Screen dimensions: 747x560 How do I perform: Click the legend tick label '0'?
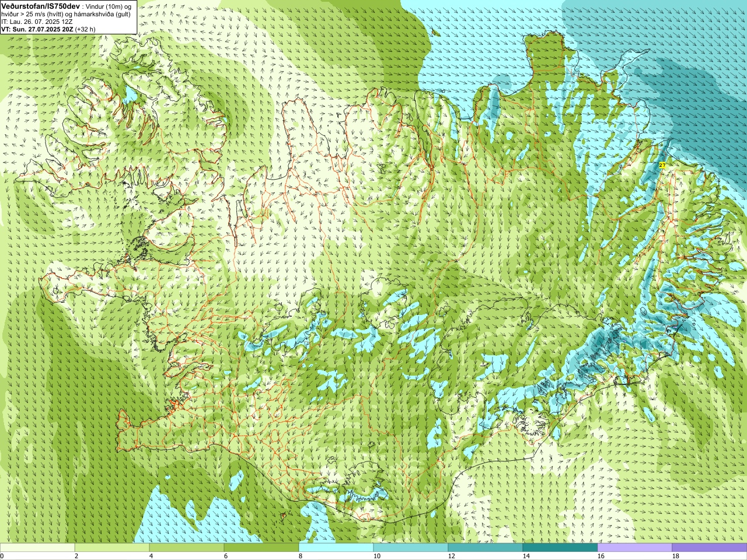coord(2,556)
